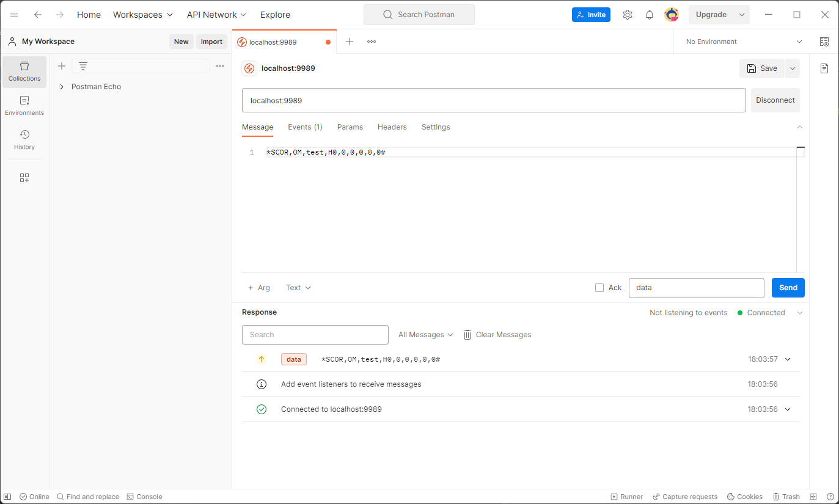The height and width of the screenshot is (504, 839).
Task: Open the user avatar menu
Action: coord(672,15)
